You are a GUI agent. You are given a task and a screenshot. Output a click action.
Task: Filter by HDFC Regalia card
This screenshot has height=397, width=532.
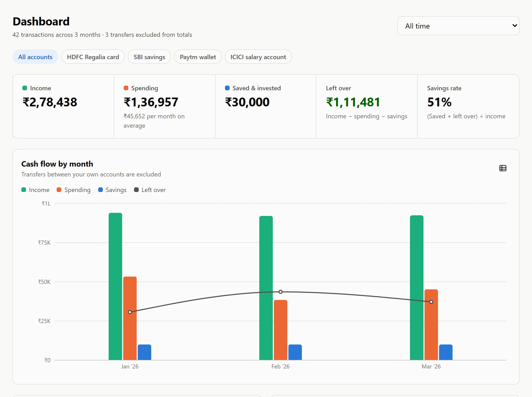(93, 57)
